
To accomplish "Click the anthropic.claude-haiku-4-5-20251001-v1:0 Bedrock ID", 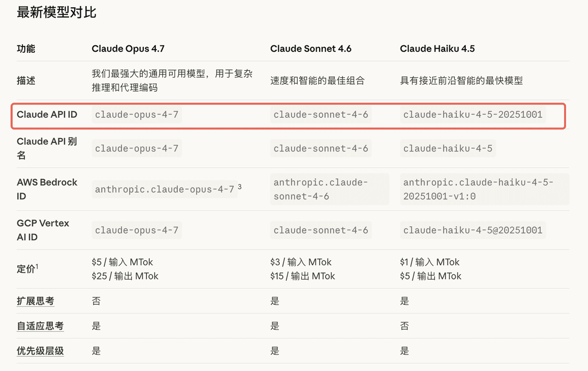I will [478, 189].
